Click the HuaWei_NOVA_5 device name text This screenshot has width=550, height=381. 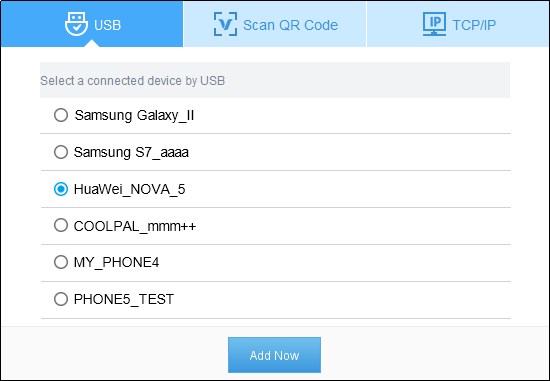pos(129,189)
